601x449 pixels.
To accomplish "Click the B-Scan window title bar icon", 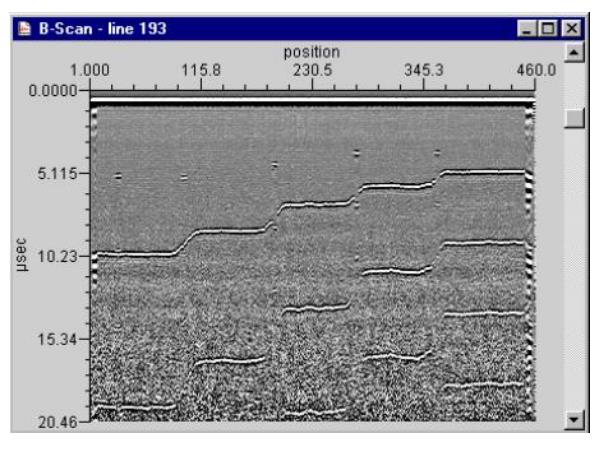I will tap(25, 29).
